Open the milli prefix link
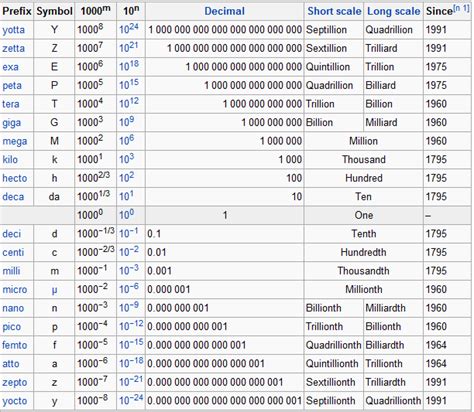The width and height of the screenshot is (474, 412). pos(11,271)
